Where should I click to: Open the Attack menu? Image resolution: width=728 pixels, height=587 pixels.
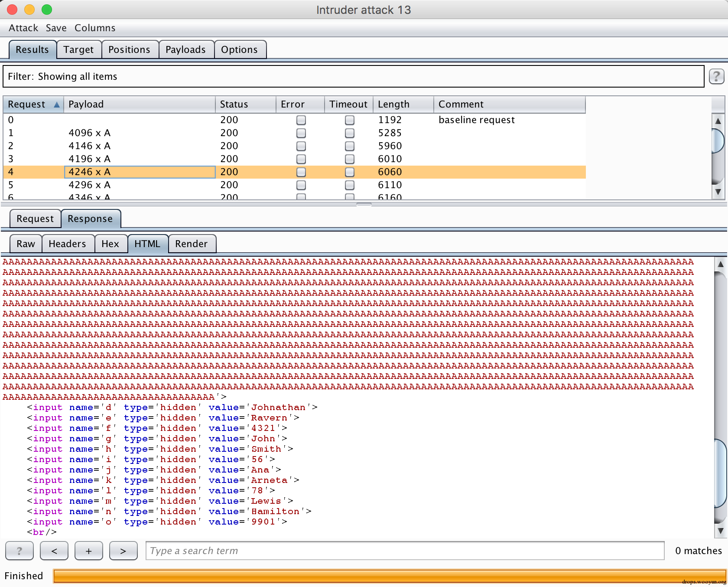23,28
